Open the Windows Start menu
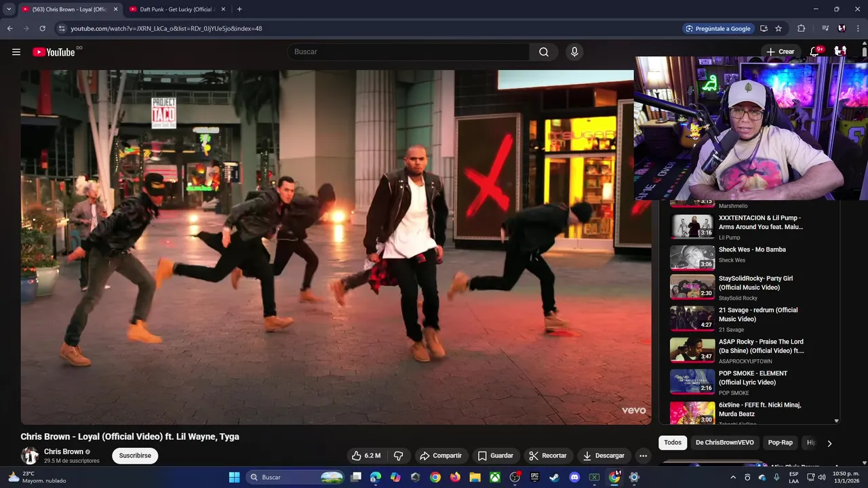This screenshot has width=868, height=488. (234, 477)
